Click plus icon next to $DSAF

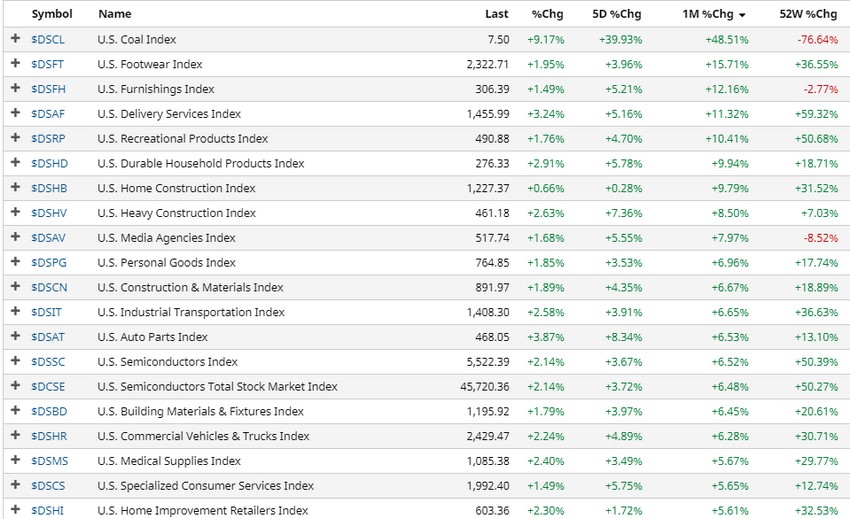pyautogui.click(x=15, y=114)
